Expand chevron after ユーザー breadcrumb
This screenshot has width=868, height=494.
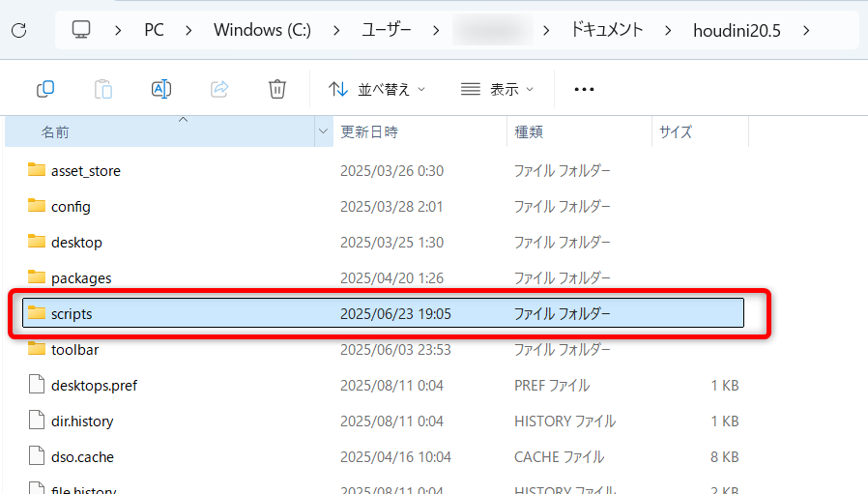[436, 31]
